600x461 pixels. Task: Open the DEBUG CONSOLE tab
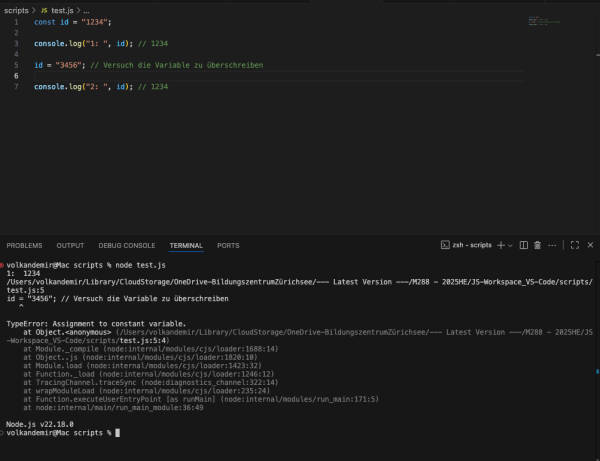(x=127, y=246)
